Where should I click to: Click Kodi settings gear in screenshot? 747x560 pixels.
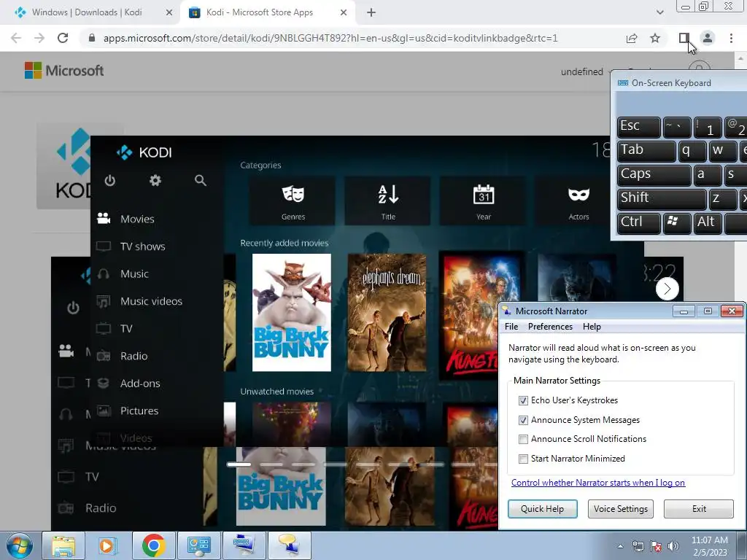point(155,181)
